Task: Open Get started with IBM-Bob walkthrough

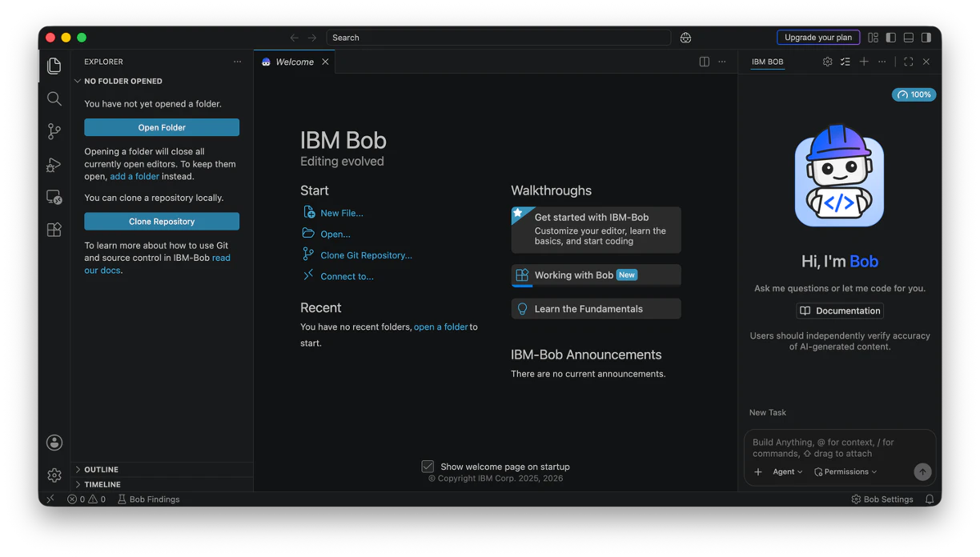Action: 596,230
